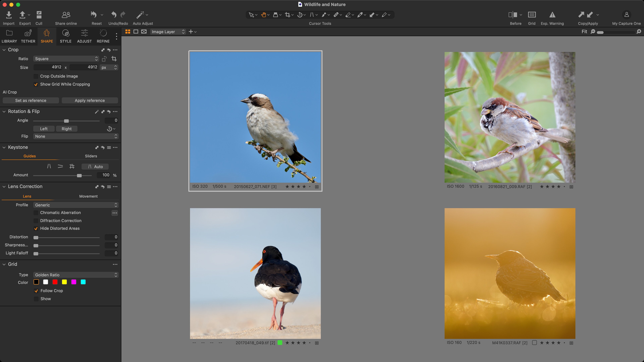The width and height of the screenshot is (644, 362).
Task: Select the golden starling photo thumbnail
Action: click(x=510, y=273)
